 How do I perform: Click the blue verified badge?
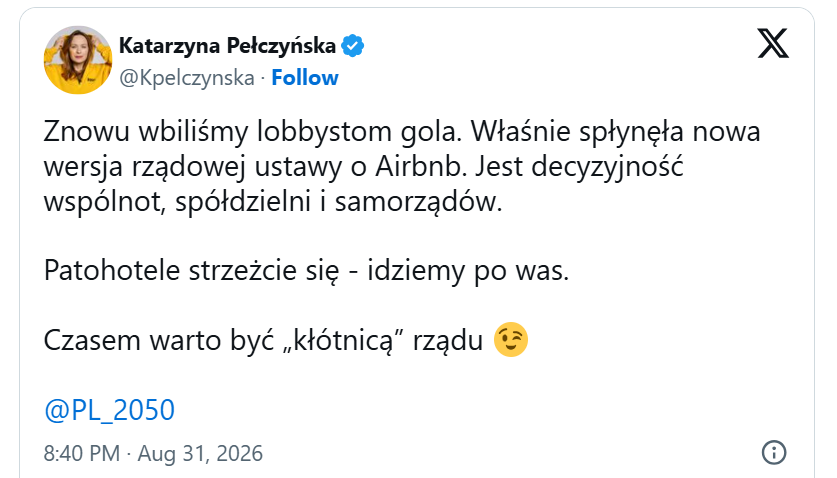click(x=352, y=45)
